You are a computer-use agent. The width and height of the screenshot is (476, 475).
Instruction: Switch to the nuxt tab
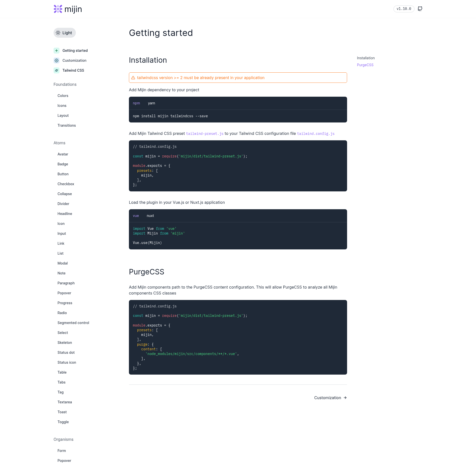(150, 216)
